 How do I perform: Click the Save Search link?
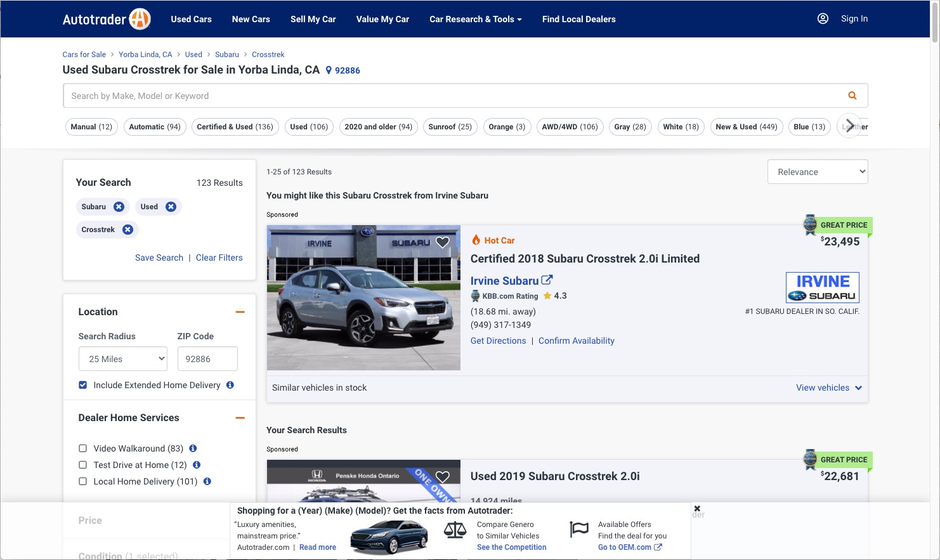click(x=159, y=257)
